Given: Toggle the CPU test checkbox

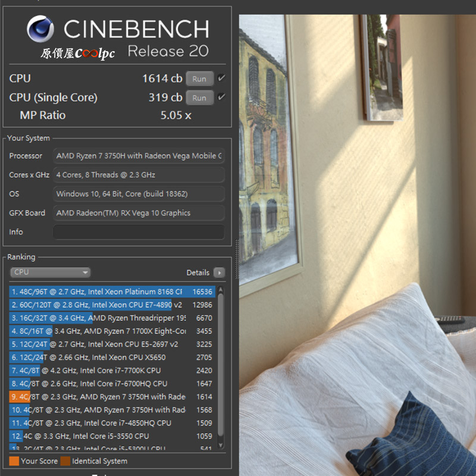Looking at the screenshot, I should pos(221,78).
